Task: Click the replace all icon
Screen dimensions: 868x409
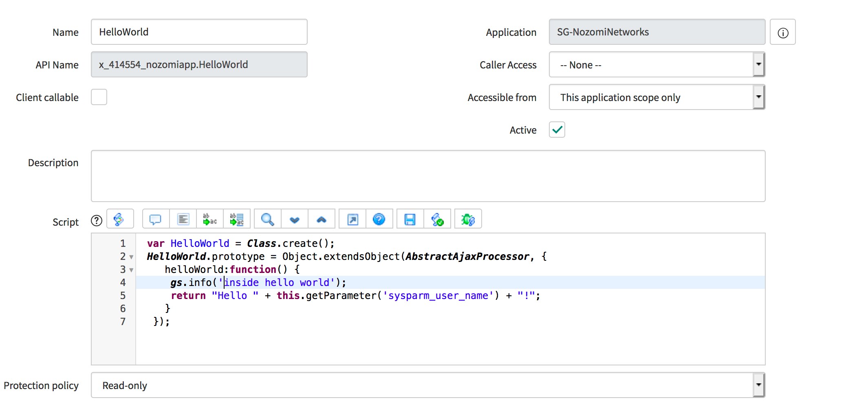Action: [236, 220]
